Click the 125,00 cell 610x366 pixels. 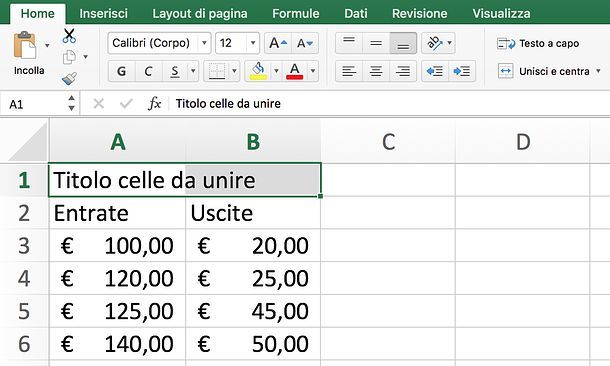coord(117,311)
